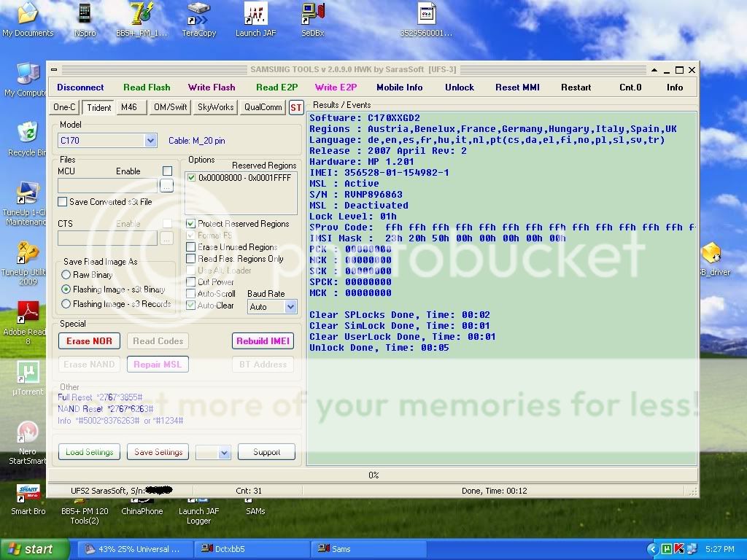Screen dimensions: 747x560
Task: Select the ST tab
Action: click(296, 108)
